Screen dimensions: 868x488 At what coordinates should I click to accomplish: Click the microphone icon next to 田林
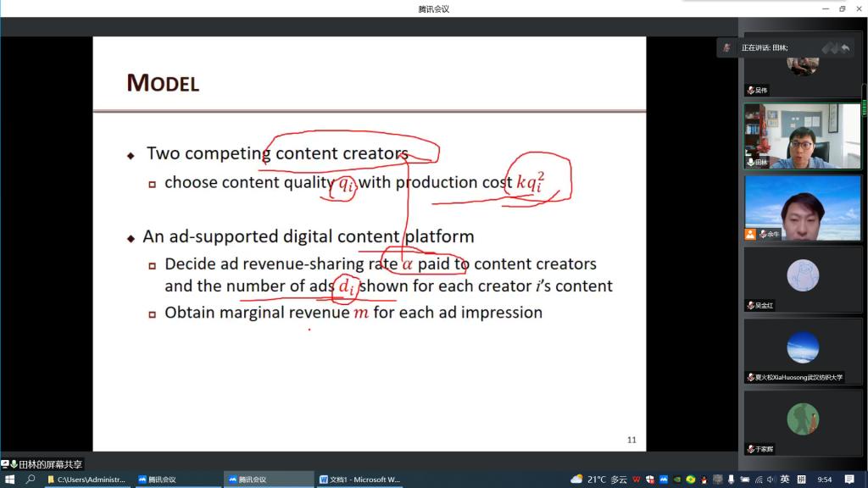750,162
